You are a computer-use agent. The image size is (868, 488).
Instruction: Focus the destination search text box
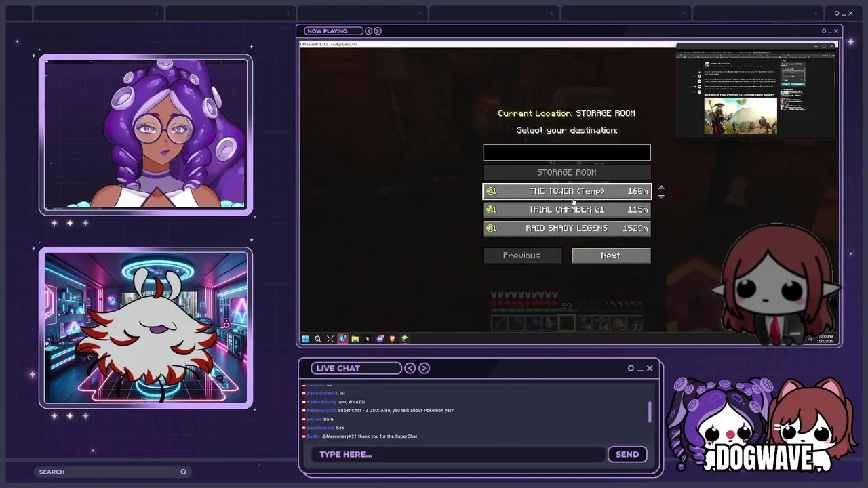[x=567, y=152]
